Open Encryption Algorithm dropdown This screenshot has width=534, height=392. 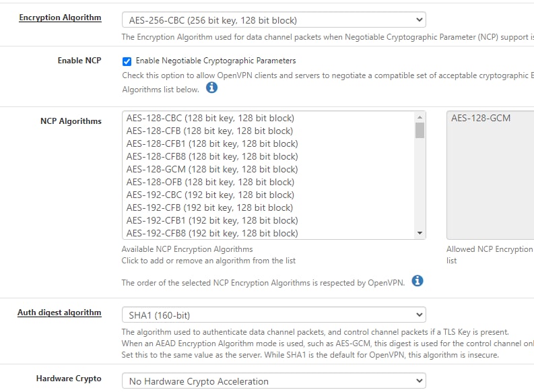pos(274,20)
